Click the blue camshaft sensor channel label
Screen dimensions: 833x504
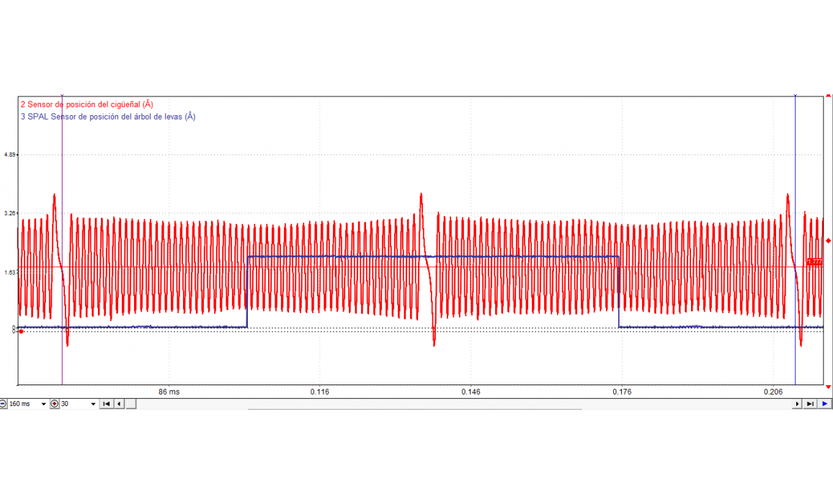pyautogui.click(x=107, y=116)
